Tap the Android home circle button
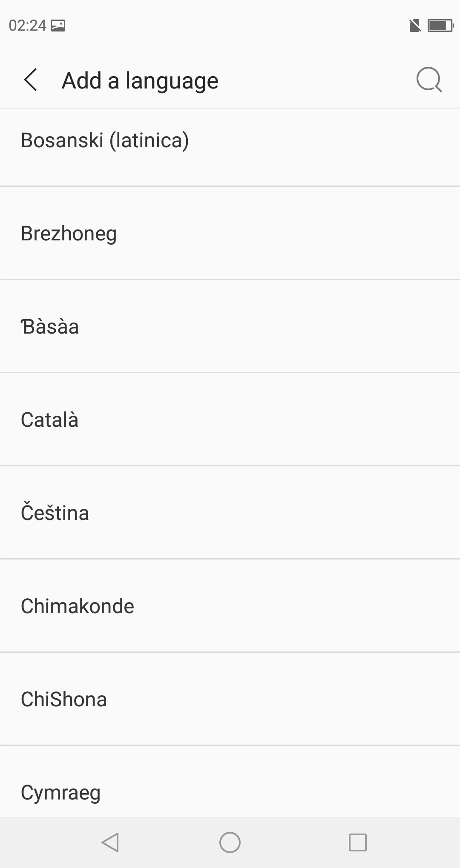The width and height of the screenshot is (460, 868). coord(230,842)
